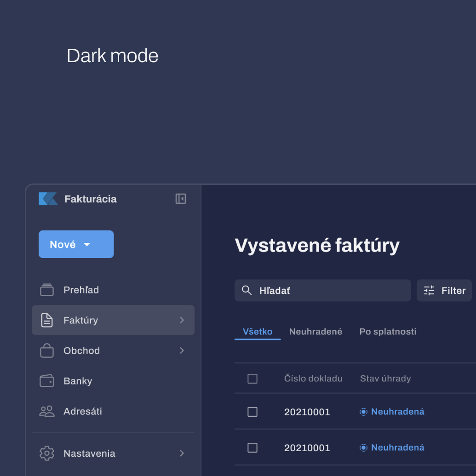Expand the Faktúry submenu chevron
The width and height of the screenshot is (476, 476).
click(x=182, y=320)
